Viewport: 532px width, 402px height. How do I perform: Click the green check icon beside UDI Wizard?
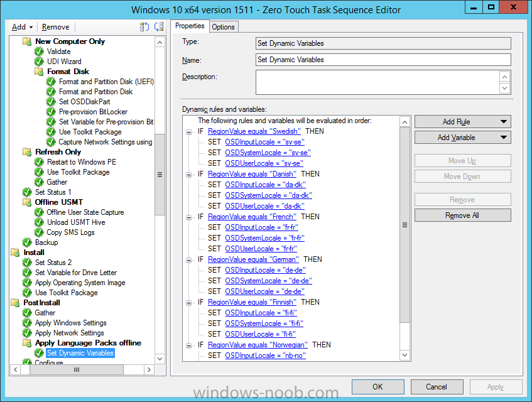[39, 62]
